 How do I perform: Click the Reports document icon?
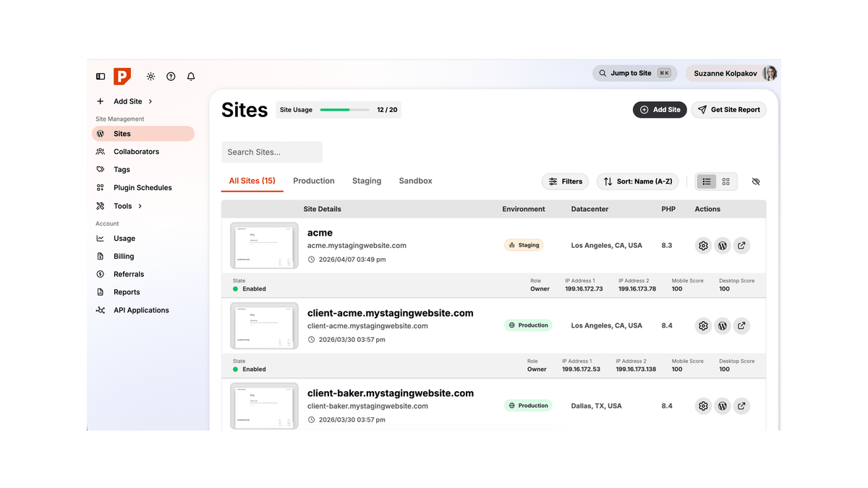click(101, 292)
